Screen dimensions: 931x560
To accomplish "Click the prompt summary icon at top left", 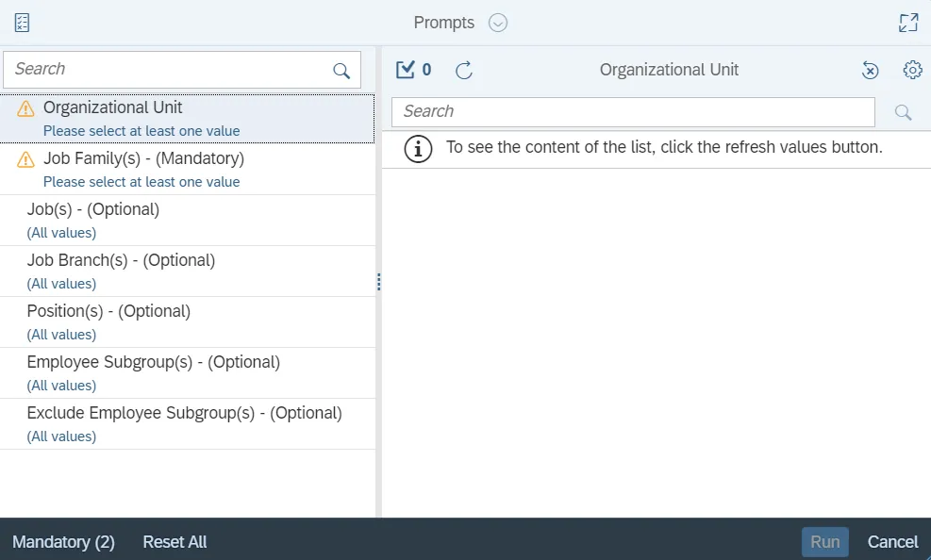I will click(22, 23).
